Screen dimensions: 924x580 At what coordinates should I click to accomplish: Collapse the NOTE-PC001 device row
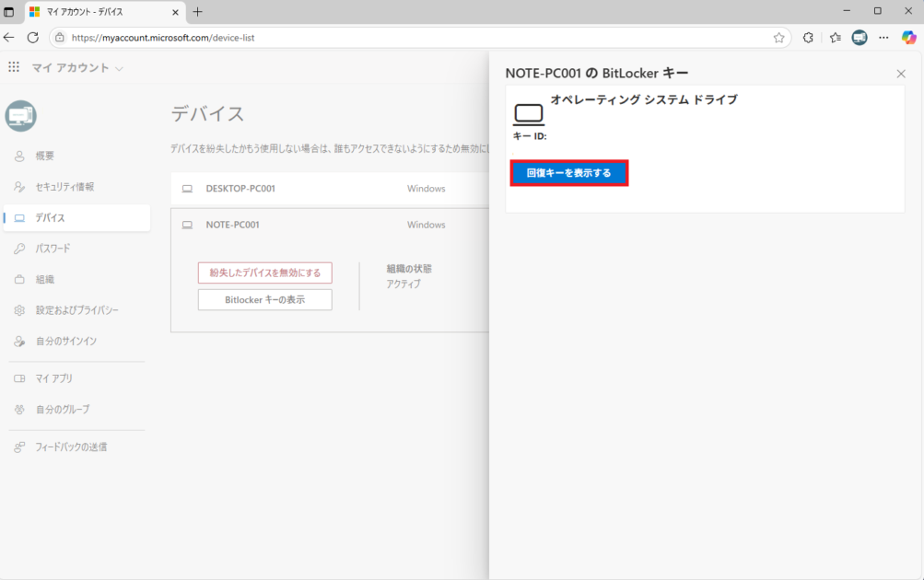[330, 225]
